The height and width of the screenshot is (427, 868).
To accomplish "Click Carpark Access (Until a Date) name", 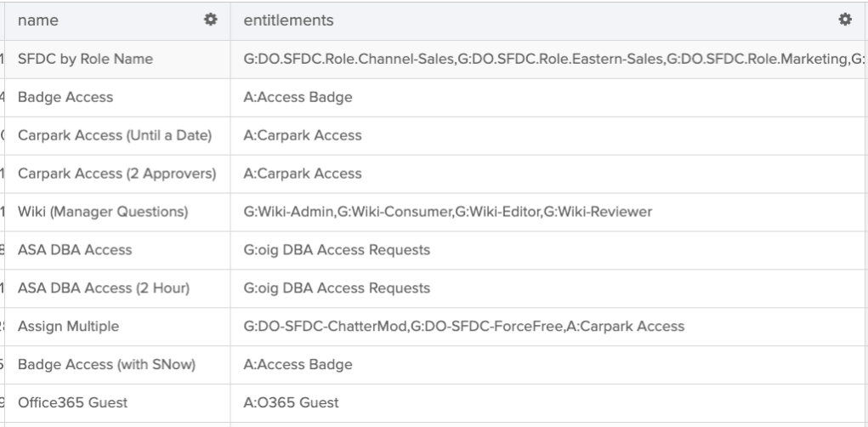I will [x=115, y=135].
